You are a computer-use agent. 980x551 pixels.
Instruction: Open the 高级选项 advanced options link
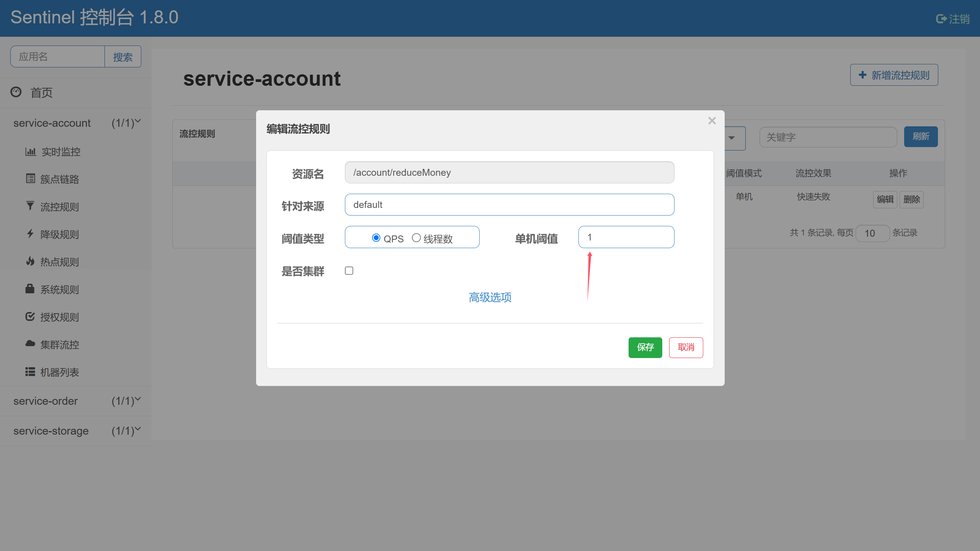pyautogui.click(x=490, y=297)
